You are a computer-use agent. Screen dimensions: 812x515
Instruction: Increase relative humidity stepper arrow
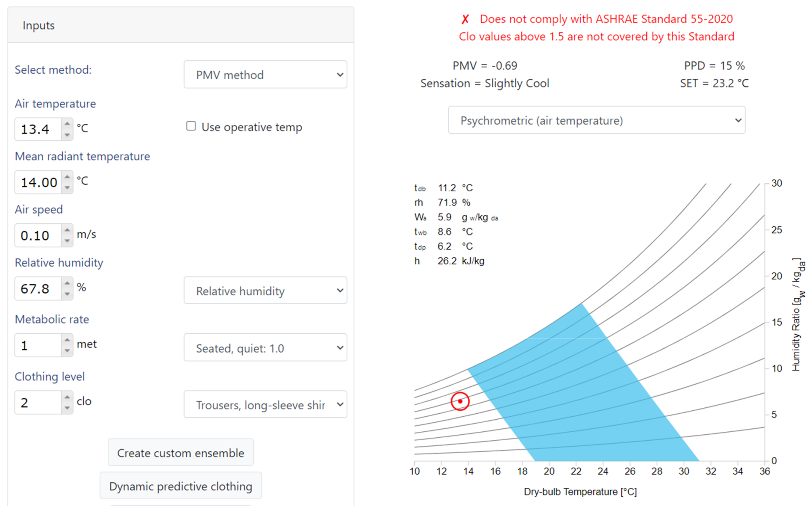pos(67,283)
